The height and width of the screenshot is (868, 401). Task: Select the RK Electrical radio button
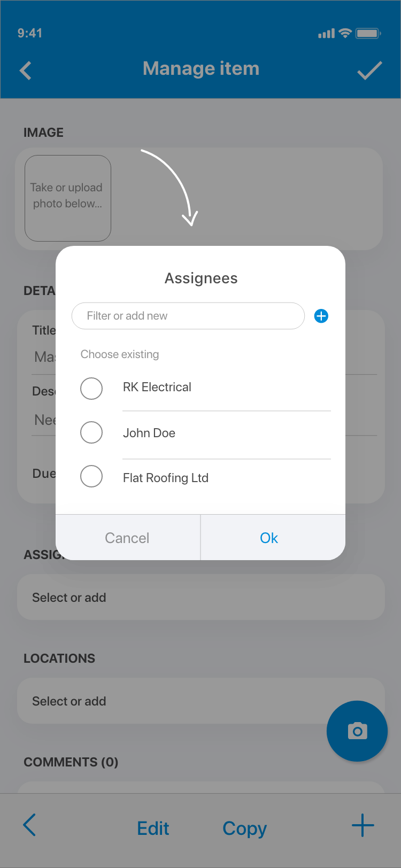(x=91, y=389)
